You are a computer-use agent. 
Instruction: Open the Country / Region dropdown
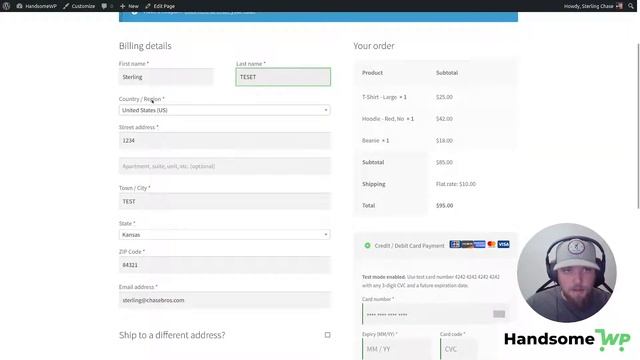tap(224, 110)
